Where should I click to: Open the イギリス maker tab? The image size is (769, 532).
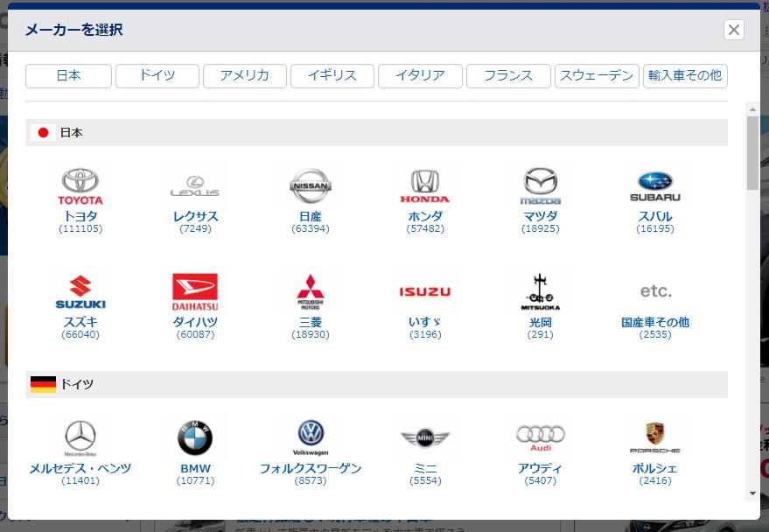[x=332, y=76]
